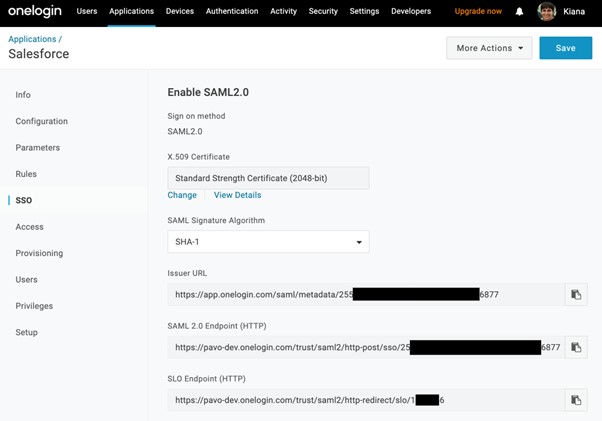The height and width of the screenshot is (421, 602).
Task: Click View Details certificate link
Action: click(237, 195)
